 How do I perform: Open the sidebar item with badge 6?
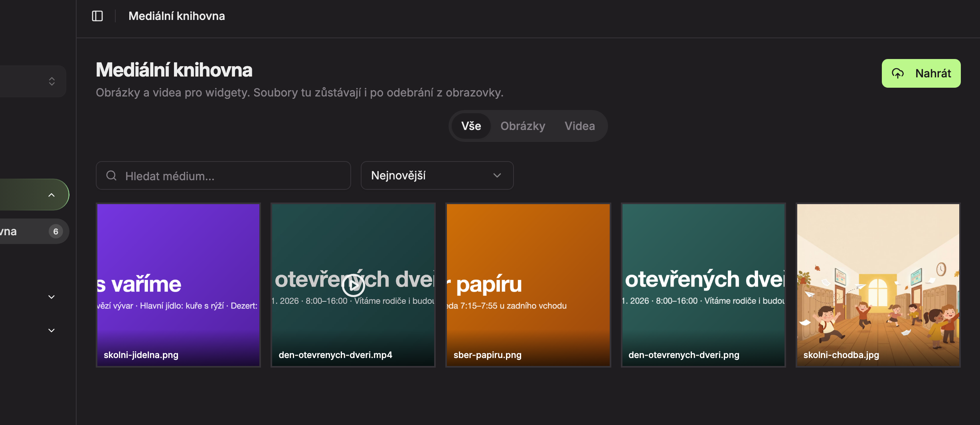34,231
